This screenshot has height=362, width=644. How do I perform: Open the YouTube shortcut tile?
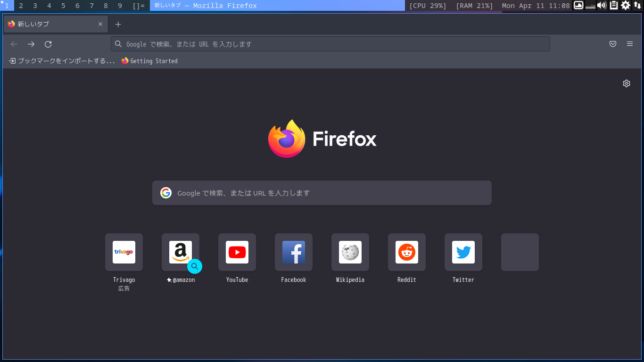[x=237, y=252]
